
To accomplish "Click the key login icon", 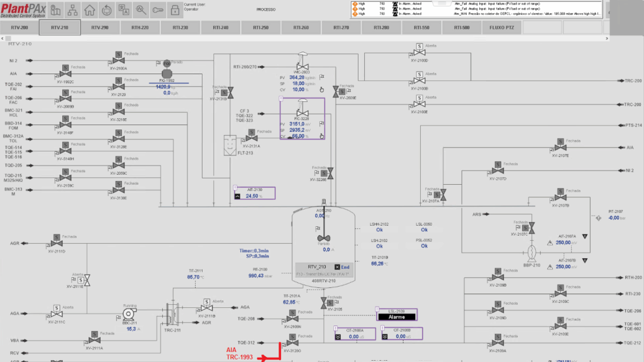I will (x=158, y=10).
